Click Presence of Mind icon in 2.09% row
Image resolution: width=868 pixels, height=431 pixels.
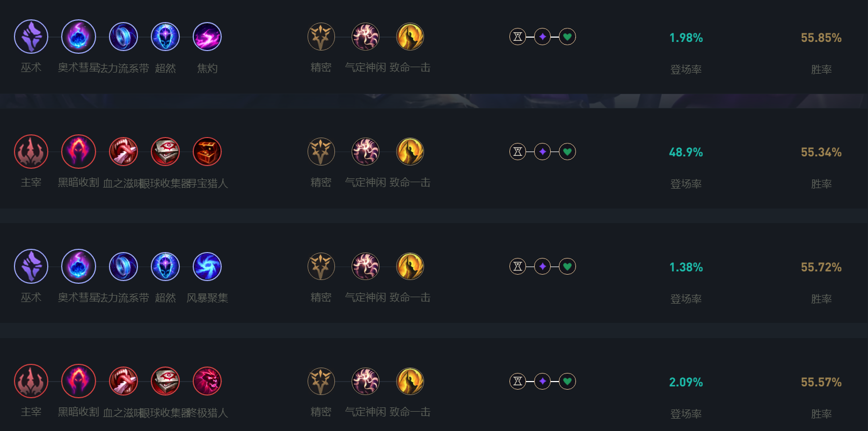[x=365, y=382]
